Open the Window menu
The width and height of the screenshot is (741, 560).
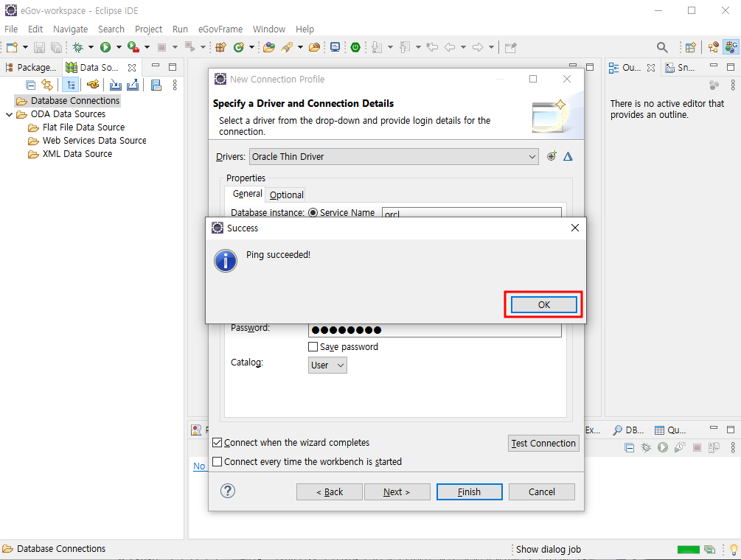[269, 29]
